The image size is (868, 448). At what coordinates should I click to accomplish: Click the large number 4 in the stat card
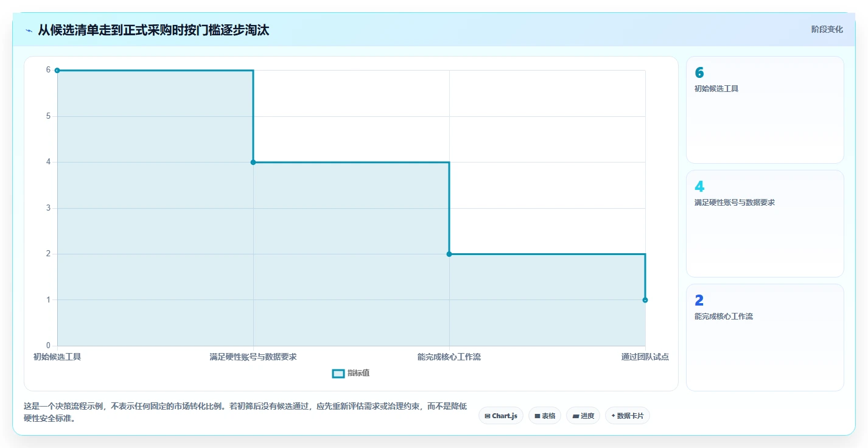click(x=699, y=187)
